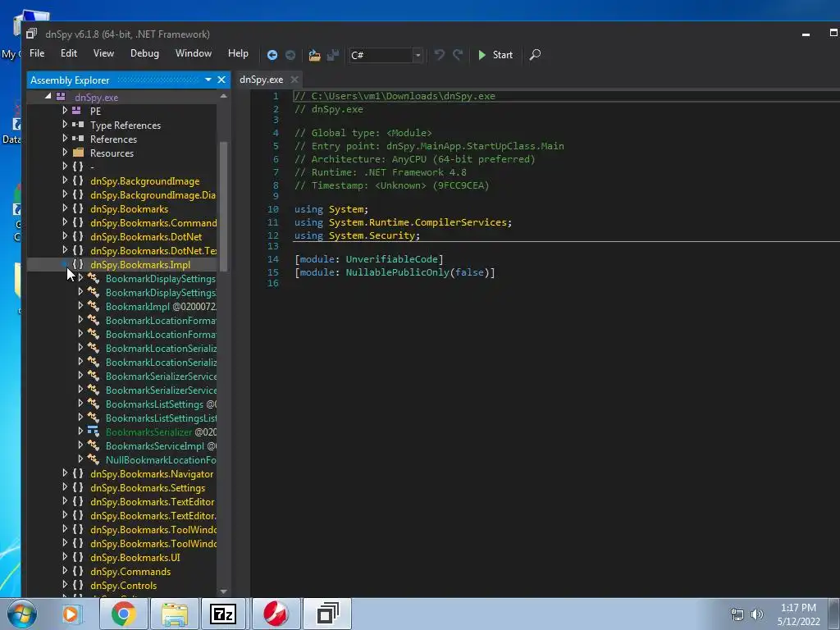Open the Help menu
Viewport: 840px width, 630px height.
pyautogui.click(x=238, y=53)
